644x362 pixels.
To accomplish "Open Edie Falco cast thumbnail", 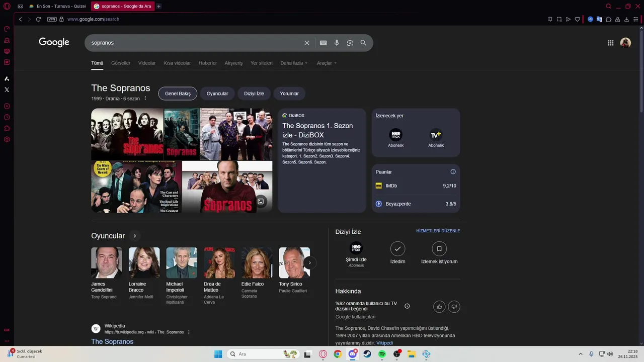I will tap(257, 262).
